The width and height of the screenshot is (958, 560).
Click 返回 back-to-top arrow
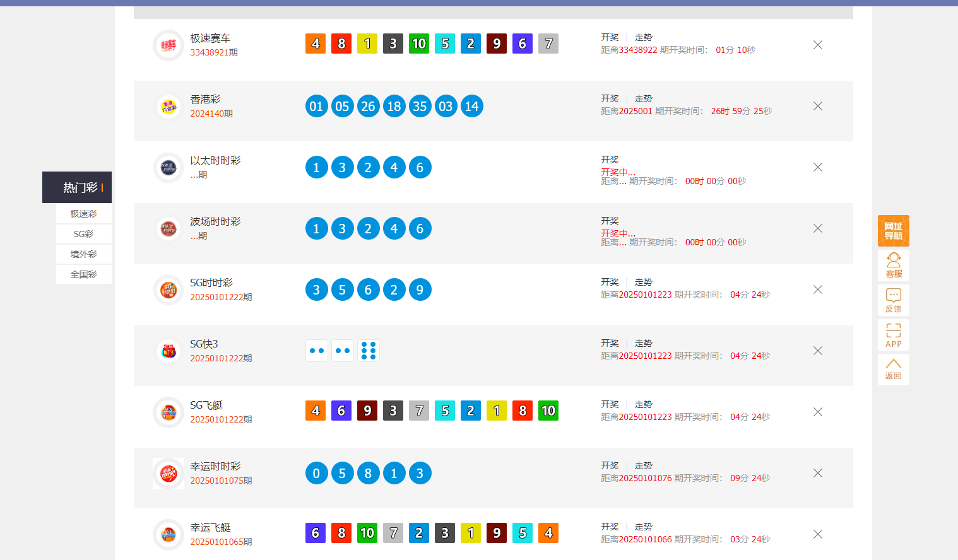point(893,369)
